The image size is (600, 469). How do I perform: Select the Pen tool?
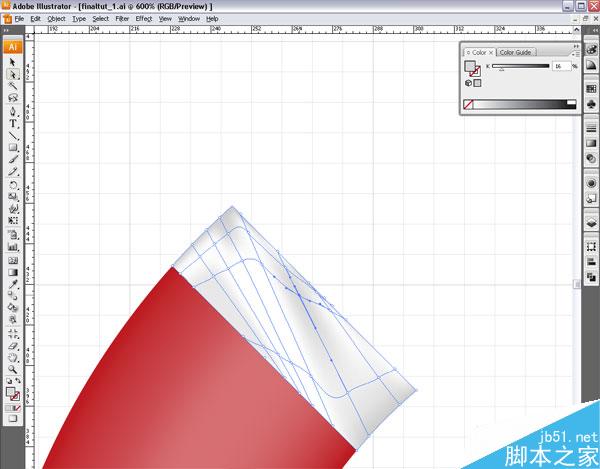[13, 112]
